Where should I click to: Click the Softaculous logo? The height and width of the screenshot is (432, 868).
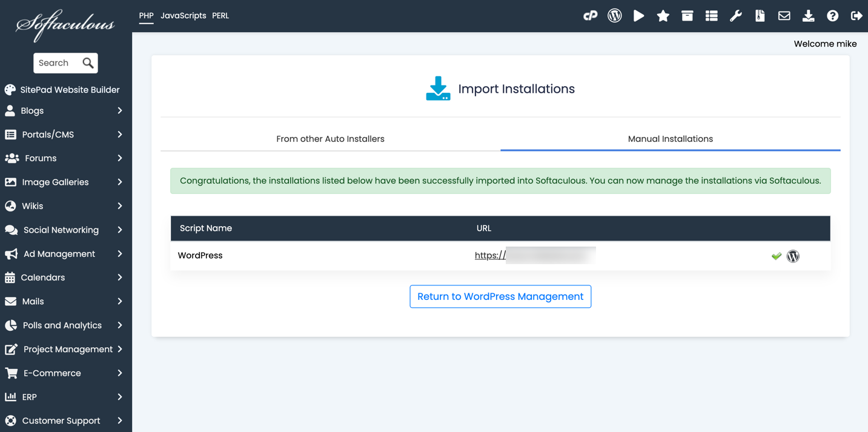65,25
